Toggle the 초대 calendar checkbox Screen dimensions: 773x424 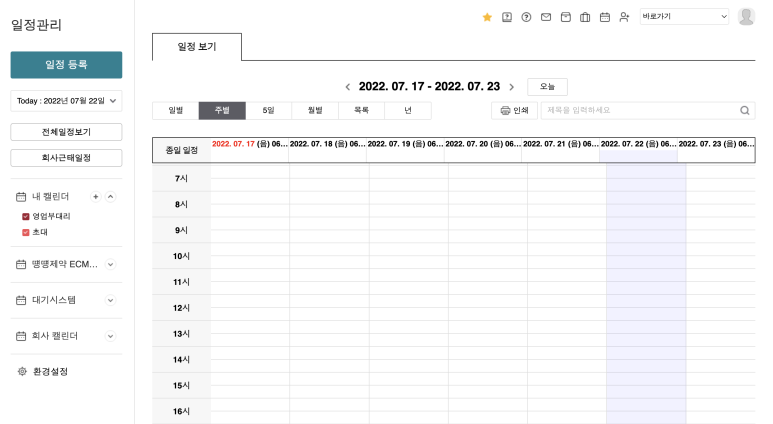pyautogui.click(x=25, y=232)
